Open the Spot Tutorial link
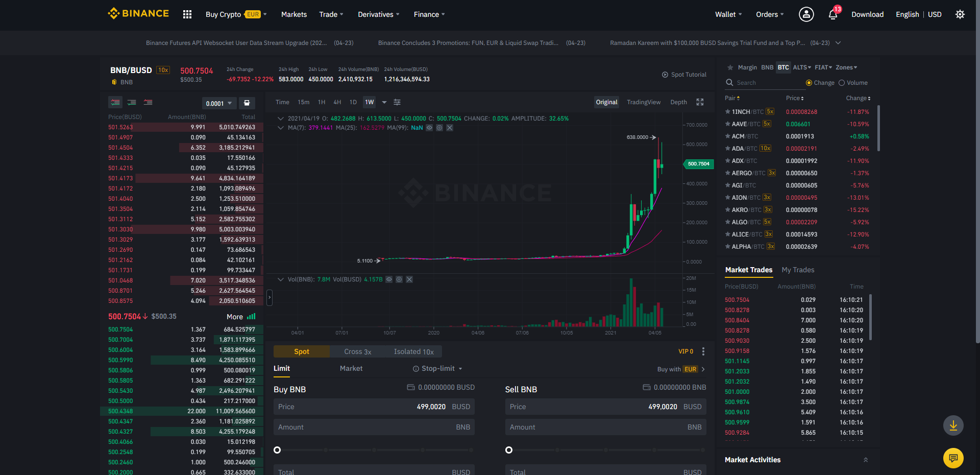The height and width of the screenshot is (475, 980). tap(684, 75)
